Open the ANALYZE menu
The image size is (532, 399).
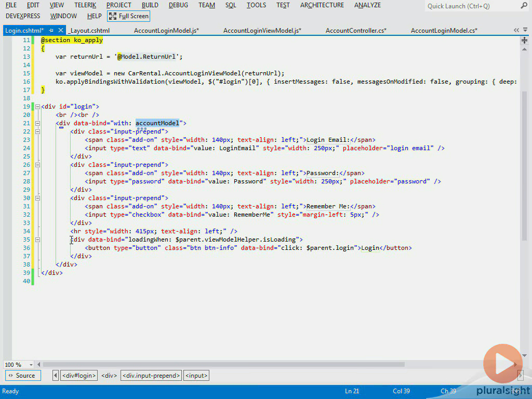point(367,5)
